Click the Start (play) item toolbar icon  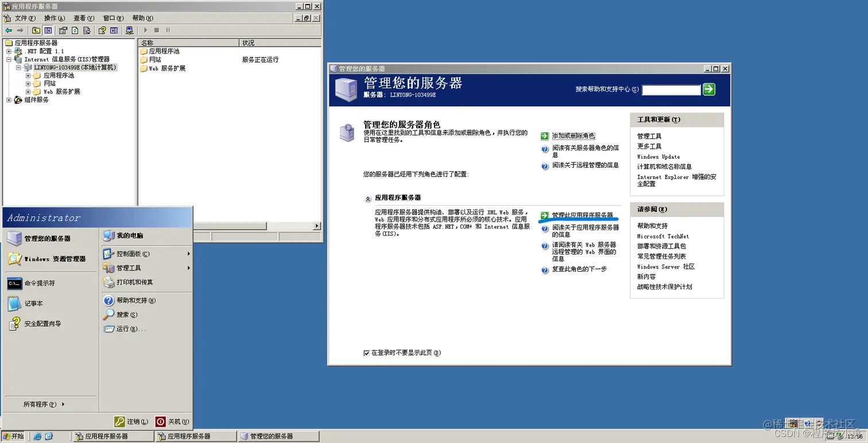coord(145,30)
